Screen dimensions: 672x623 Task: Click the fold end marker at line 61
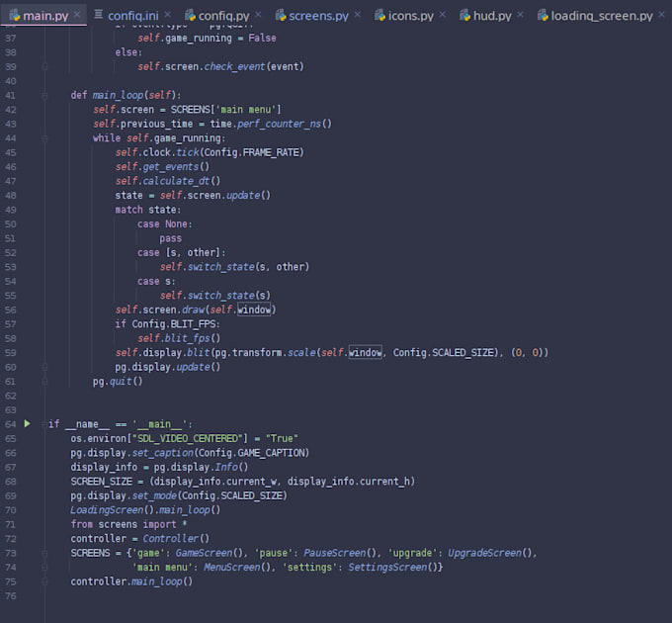pos(44,382)
